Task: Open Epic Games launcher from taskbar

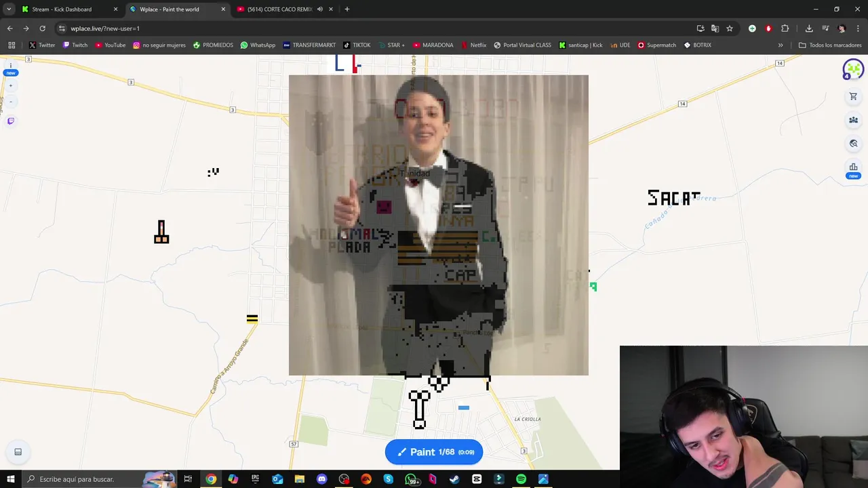Action: [255, 479]
